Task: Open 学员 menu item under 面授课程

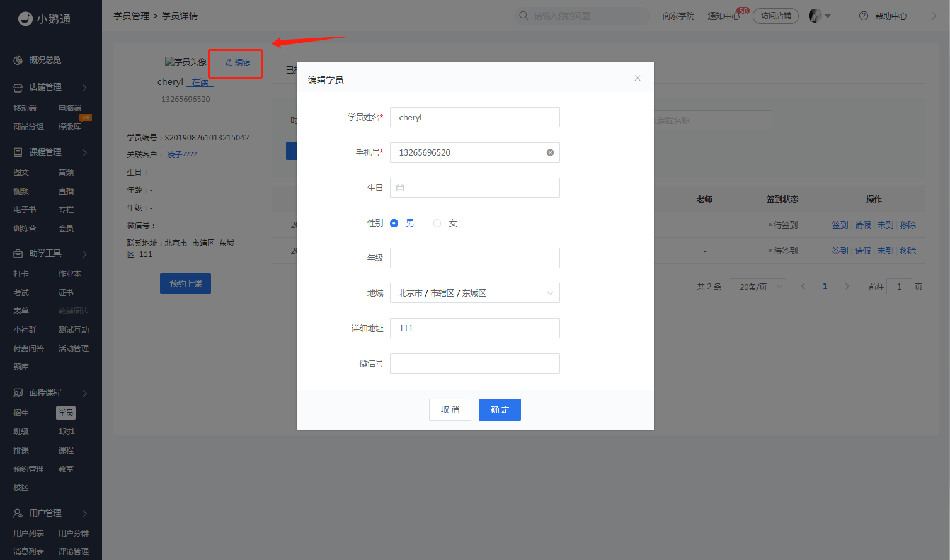Action: tap(66, 413)
